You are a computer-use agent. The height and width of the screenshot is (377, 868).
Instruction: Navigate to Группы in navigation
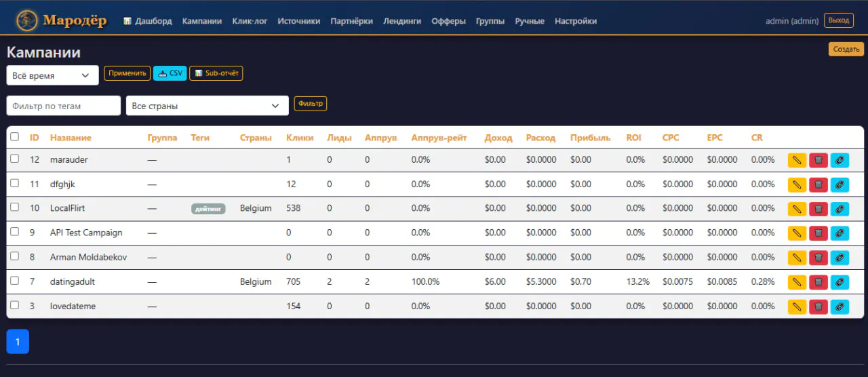pyautogui.click(x=490, y=21)
